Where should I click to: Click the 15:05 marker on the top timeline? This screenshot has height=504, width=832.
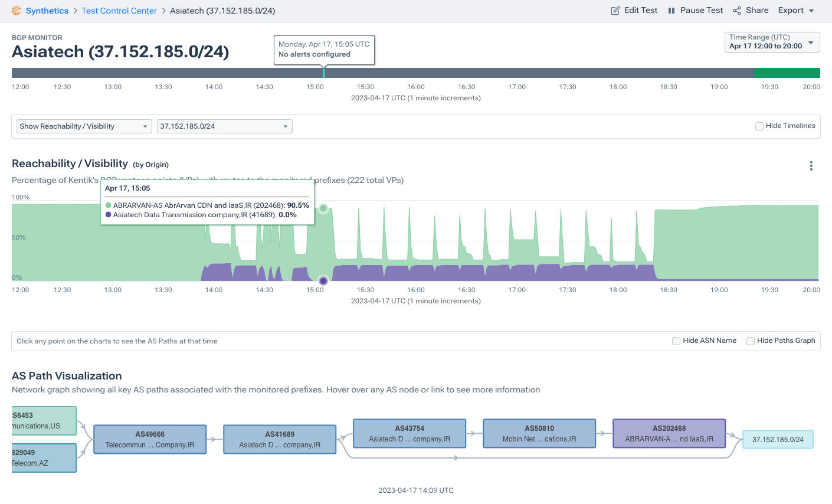pos(323,73)
